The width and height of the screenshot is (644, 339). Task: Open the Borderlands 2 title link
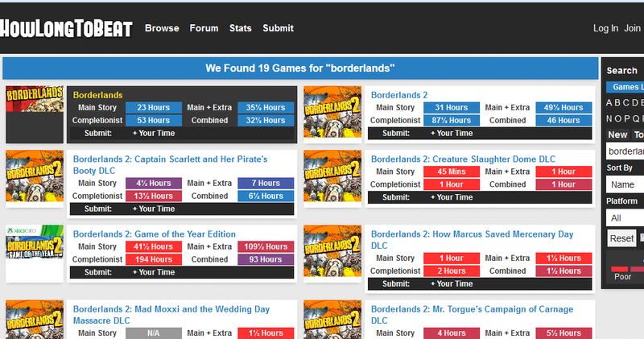pyautogui.click(x=398, y=95)
